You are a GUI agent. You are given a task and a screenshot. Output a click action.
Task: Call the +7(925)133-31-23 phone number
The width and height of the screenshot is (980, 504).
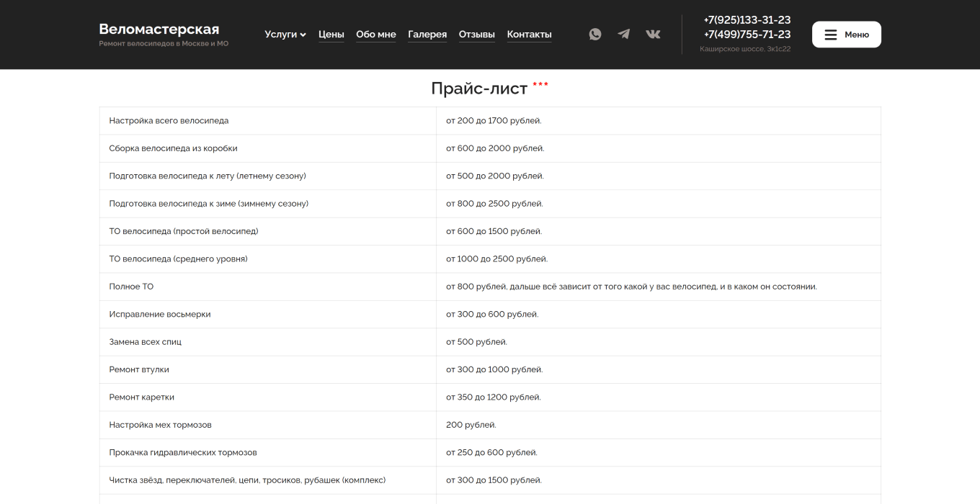click(x=747, y=20)
